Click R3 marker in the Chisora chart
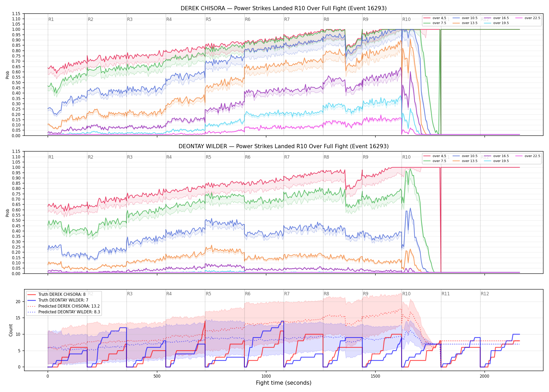This screenshot has height=392, width=549. 130,19
